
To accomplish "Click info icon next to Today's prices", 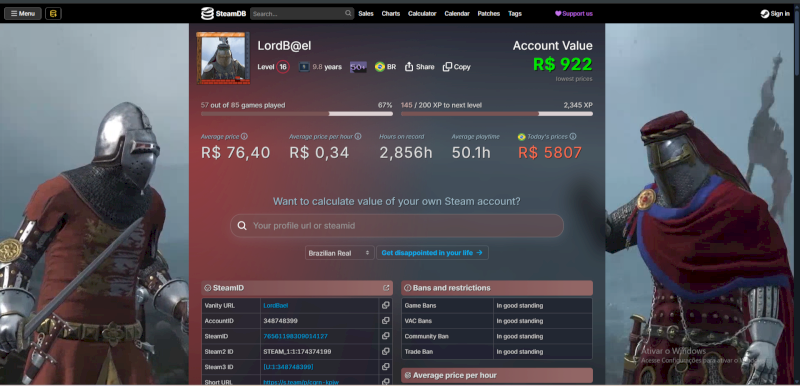I will (573, 137).
